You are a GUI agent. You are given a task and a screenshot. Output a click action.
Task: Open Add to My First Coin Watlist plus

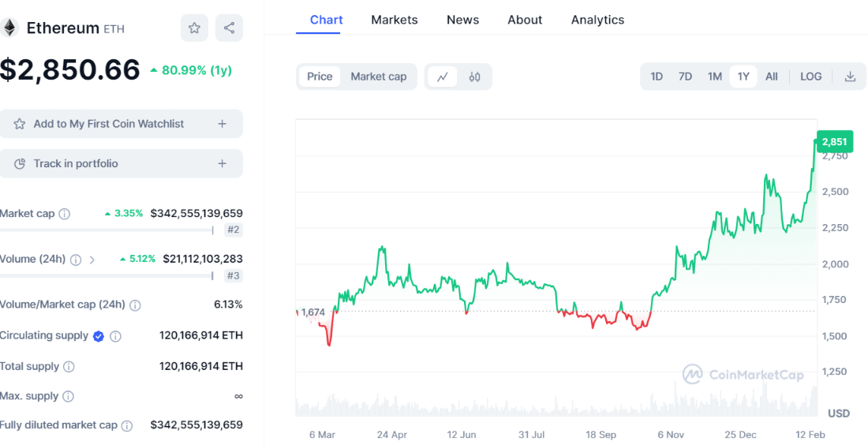pyautogui.click(x=222, y=124)
